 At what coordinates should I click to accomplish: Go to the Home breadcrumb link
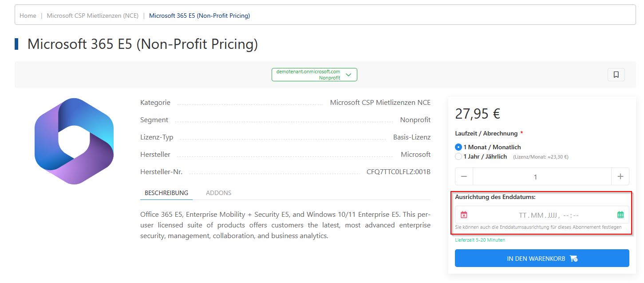(x=28, y=16)
